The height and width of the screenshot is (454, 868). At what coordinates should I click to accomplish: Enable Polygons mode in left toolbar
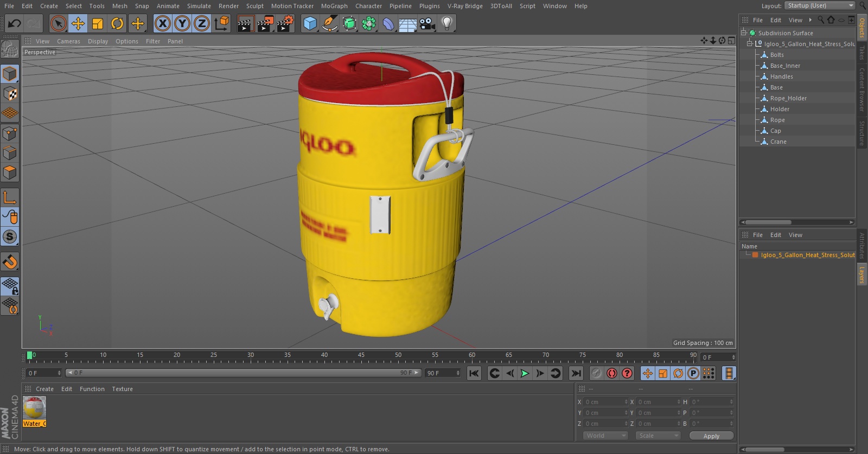click(x=10, y=172)
